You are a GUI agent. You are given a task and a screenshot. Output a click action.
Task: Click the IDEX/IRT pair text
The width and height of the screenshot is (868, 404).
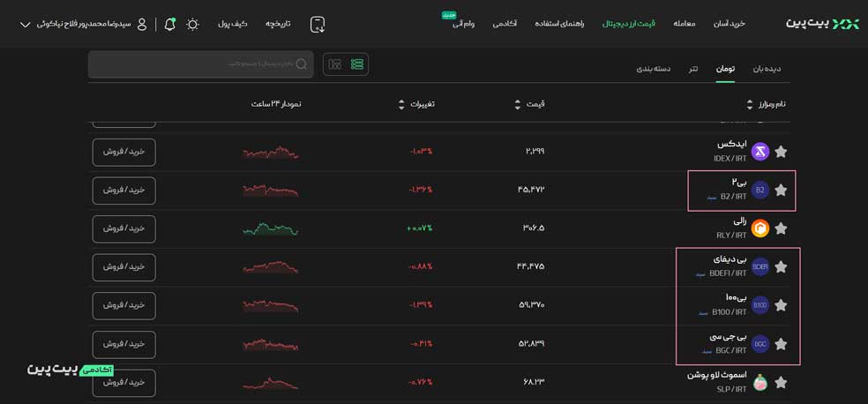[730, 158]
